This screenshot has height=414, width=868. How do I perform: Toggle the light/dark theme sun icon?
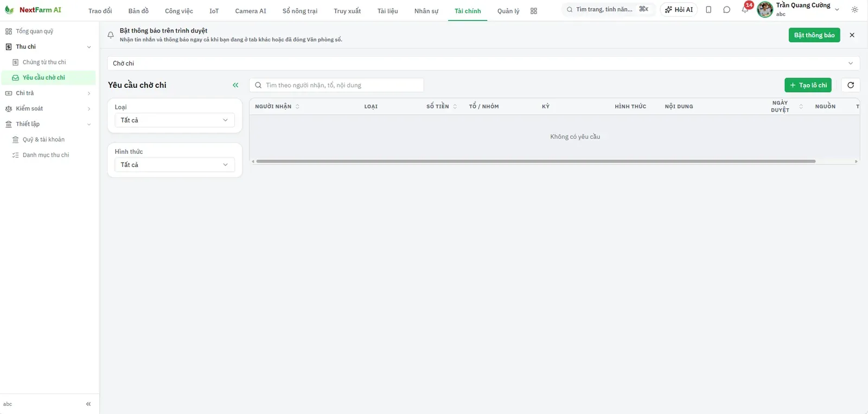855,10
